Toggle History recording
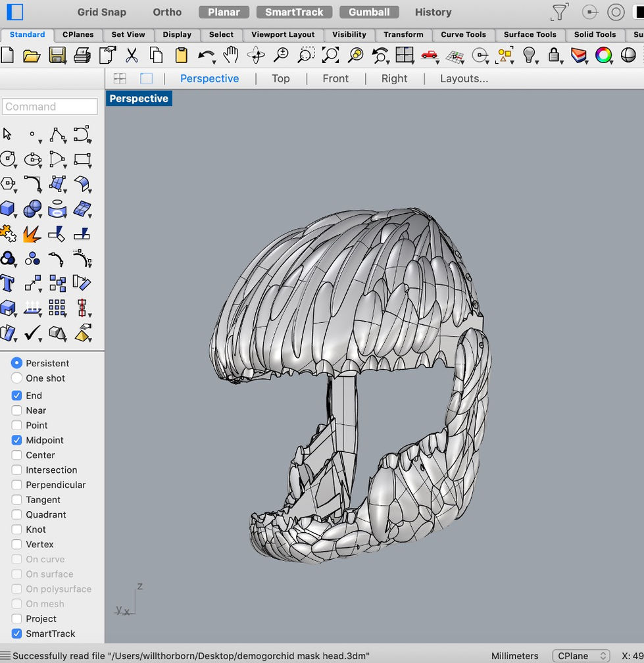The width and height of the screenshot is (644, 663). tap(433, 12)
